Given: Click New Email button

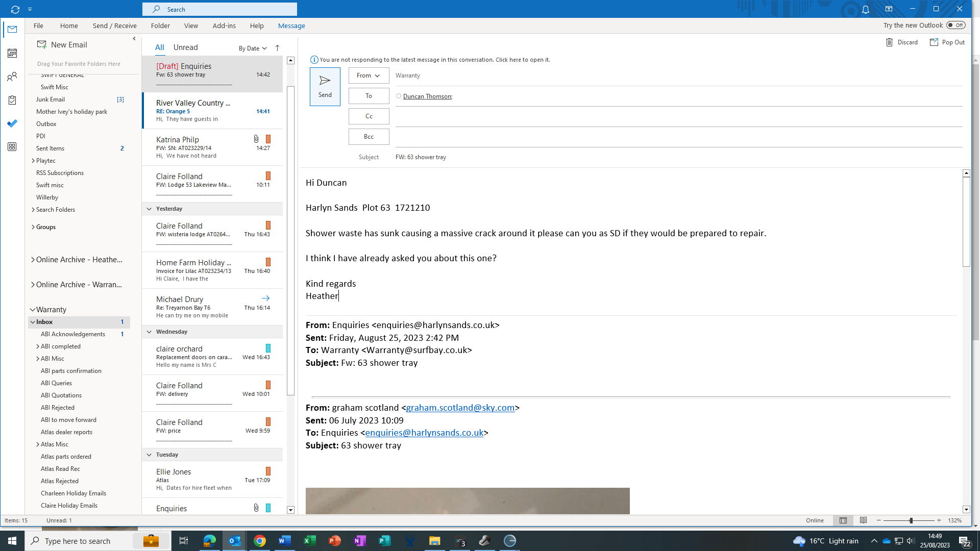Looking at the screenshot, I should pyautogui.click(x=62, y=45).
